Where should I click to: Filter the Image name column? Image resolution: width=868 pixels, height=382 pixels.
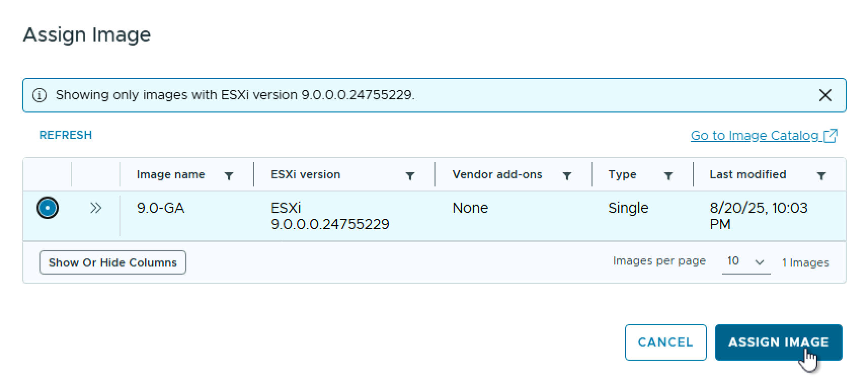229,176
